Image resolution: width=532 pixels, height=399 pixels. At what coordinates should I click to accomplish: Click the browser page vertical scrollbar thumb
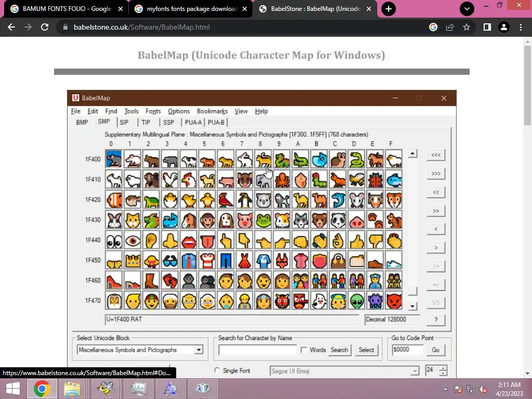click(527, 86)
